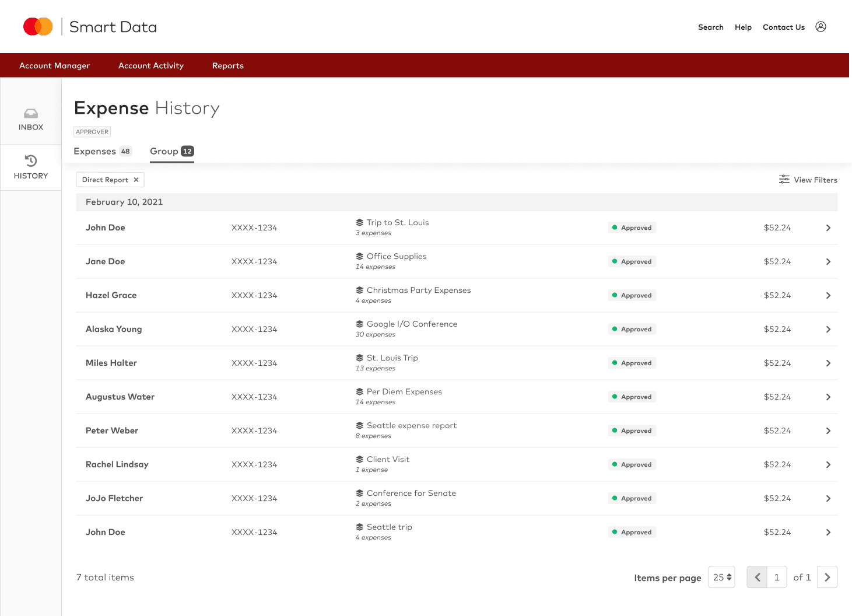Expand Miles Halter's row chevron
Screen dimensions: 852x616
[x=828, y=363]
